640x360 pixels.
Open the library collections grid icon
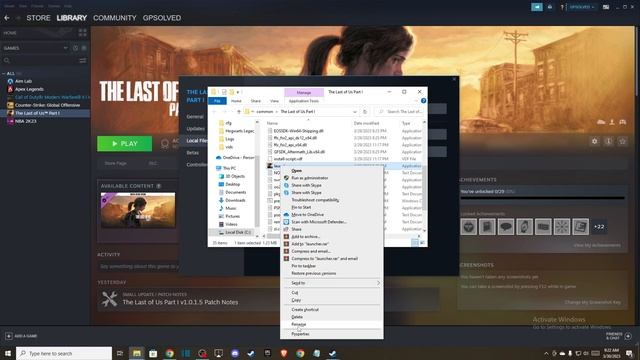[x=82, y=33]
